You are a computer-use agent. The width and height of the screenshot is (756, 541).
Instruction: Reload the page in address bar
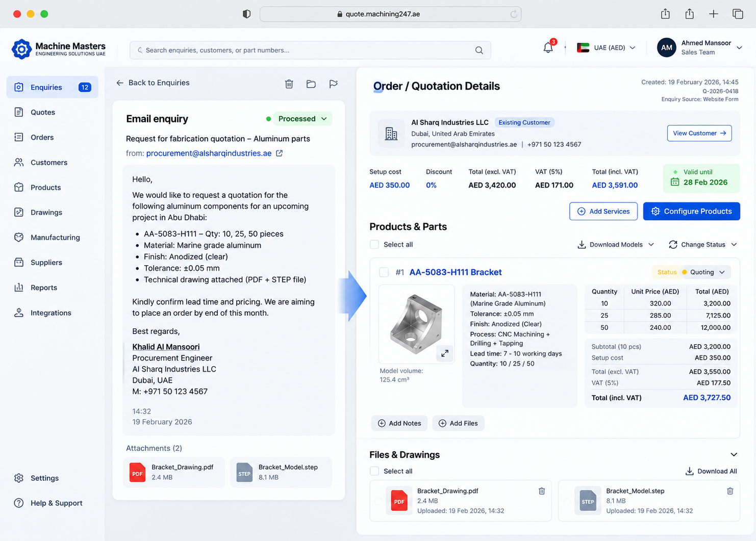click(514, 14)
